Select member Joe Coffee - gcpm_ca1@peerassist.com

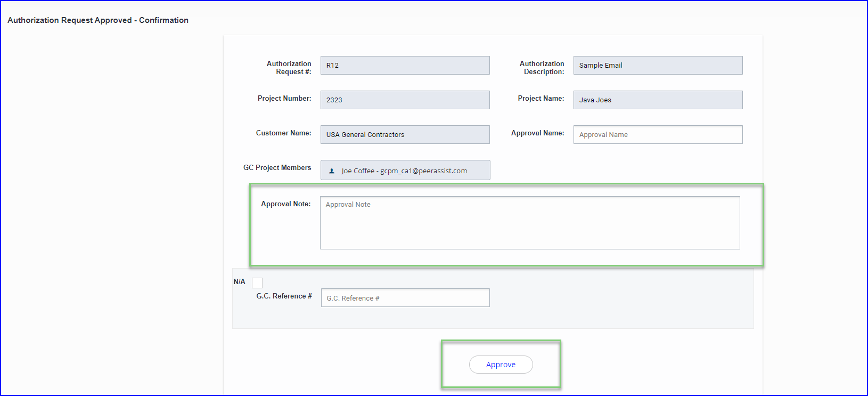coord(405,170)
